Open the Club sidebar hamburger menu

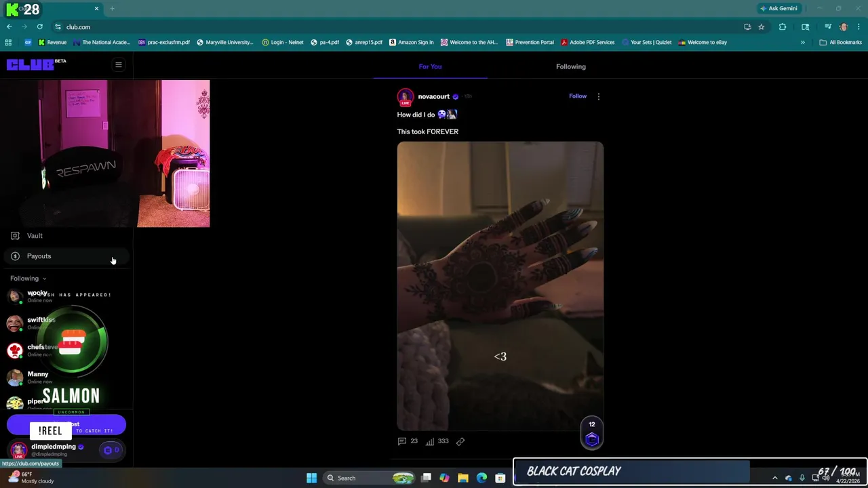118,65
